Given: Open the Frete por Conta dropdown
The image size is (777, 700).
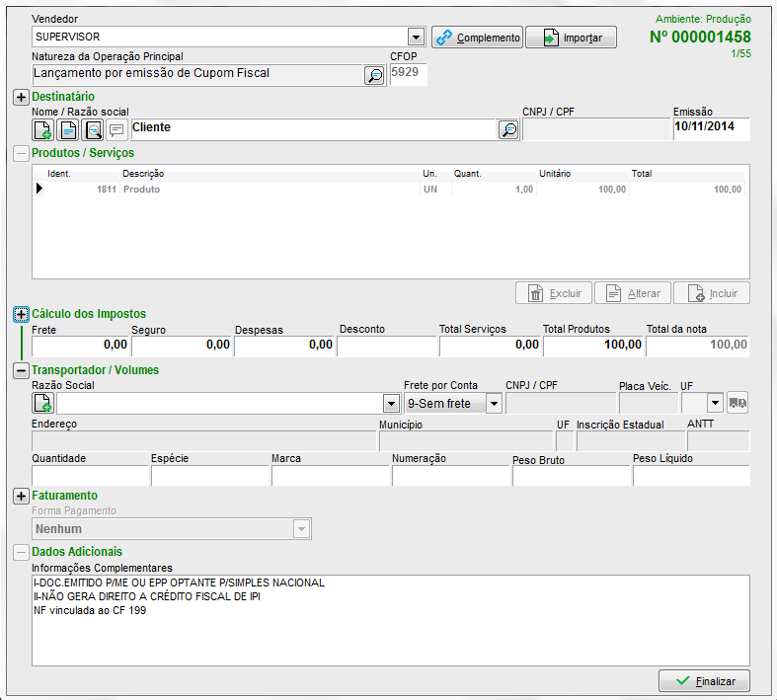Looking at the screenshot, I should [493, 404].
